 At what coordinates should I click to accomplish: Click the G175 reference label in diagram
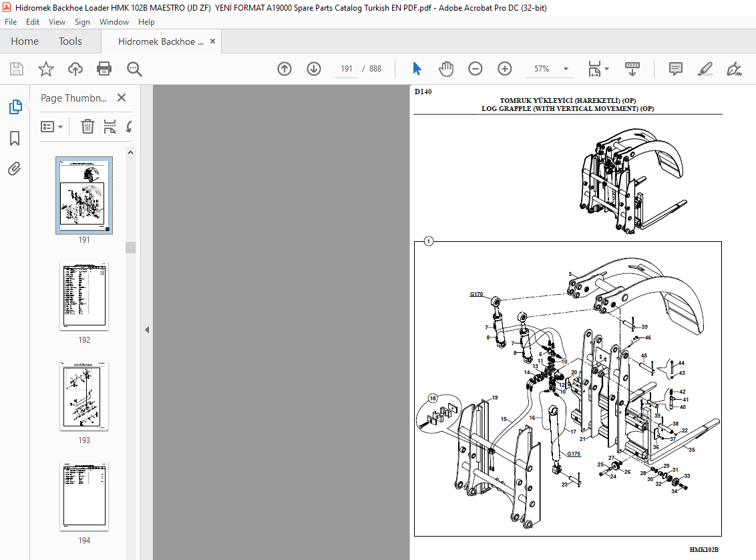point(574,454)
